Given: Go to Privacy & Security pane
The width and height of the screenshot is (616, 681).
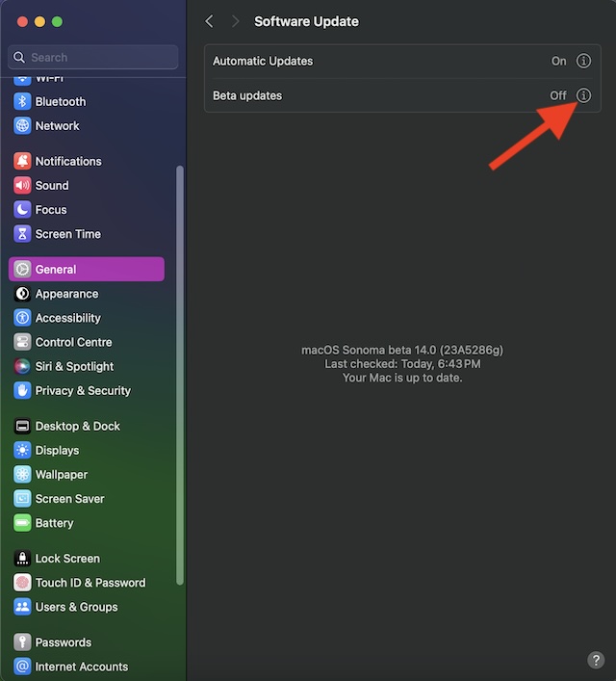Looking at the screenshot, I should tap(82, 390).
